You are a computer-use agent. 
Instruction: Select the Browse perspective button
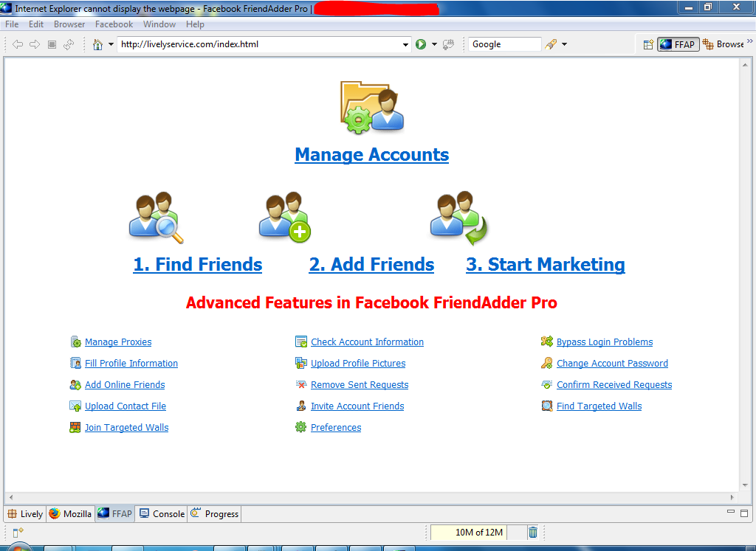click(x=724, y=44)
